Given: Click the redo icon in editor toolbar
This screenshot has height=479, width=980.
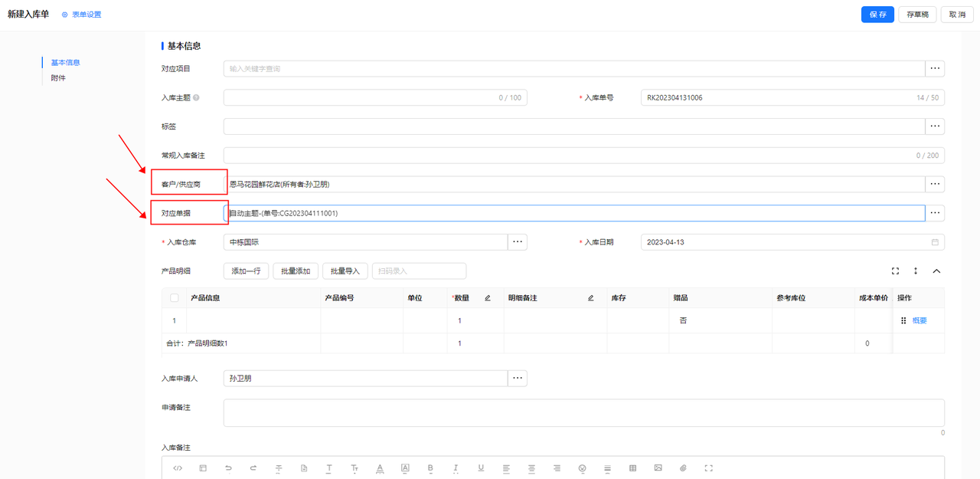Looking at the screenshot, I should [x=253, y=468].
